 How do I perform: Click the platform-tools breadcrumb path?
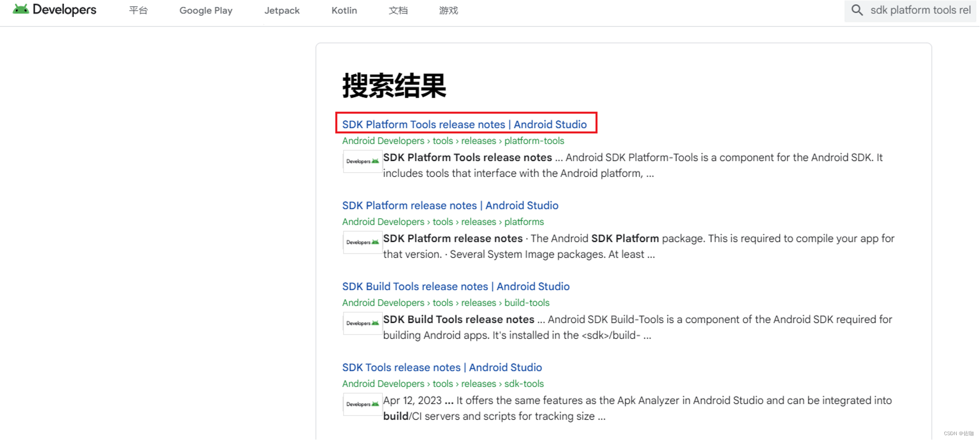point(453,141)
